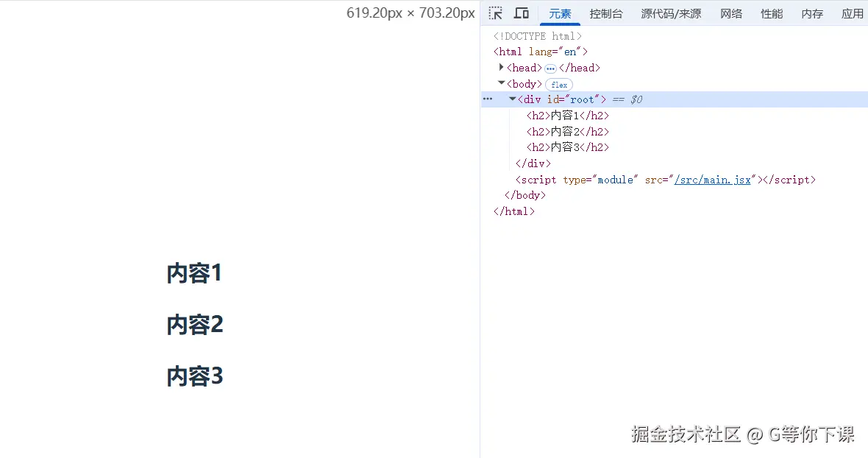Switch to the 网络 tab
The image size is (868, 458).
[731, 14]
